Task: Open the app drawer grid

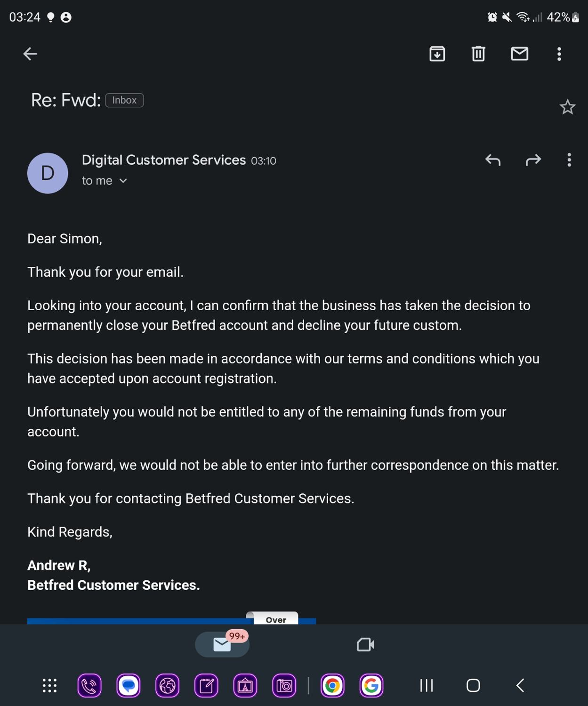Action: coord(50,685)
